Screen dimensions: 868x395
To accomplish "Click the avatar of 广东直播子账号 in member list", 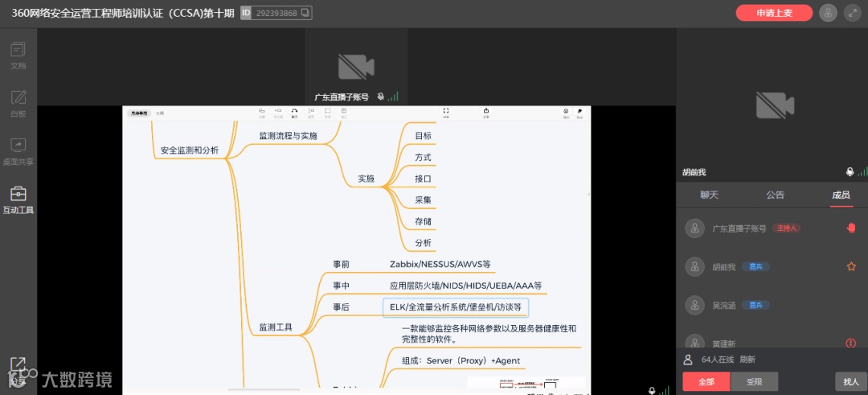I will click(694, 228).
